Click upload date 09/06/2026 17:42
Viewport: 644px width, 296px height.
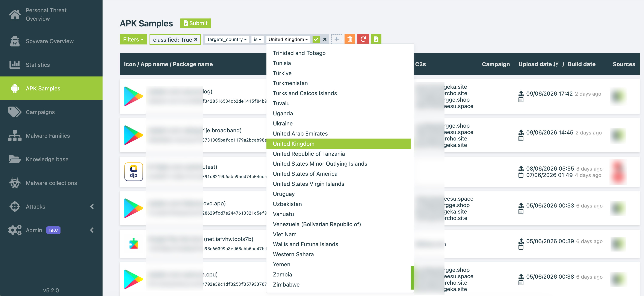coord(549,94)
